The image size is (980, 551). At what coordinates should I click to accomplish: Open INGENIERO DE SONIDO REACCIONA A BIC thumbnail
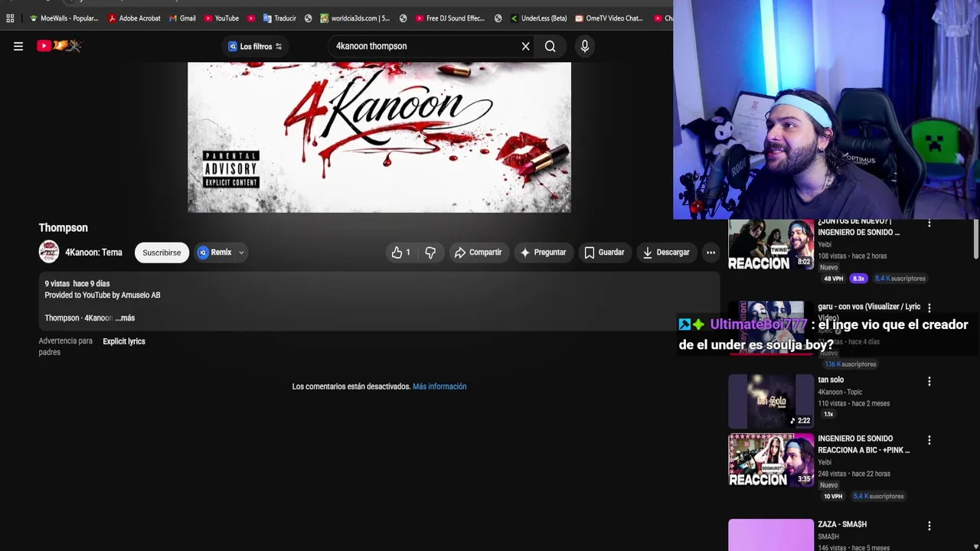tap(771, 461)
